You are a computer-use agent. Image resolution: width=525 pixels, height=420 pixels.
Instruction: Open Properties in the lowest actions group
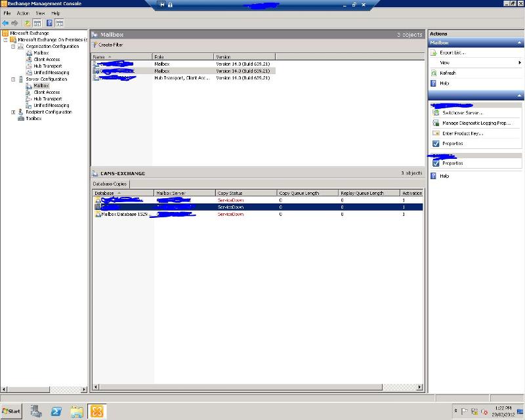click(x=452, y=163)
